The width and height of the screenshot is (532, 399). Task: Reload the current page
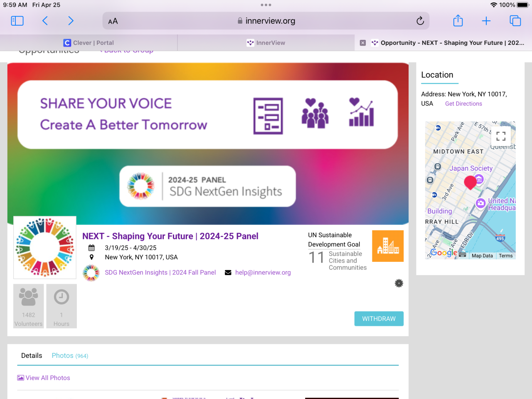[x=420, y=21]
